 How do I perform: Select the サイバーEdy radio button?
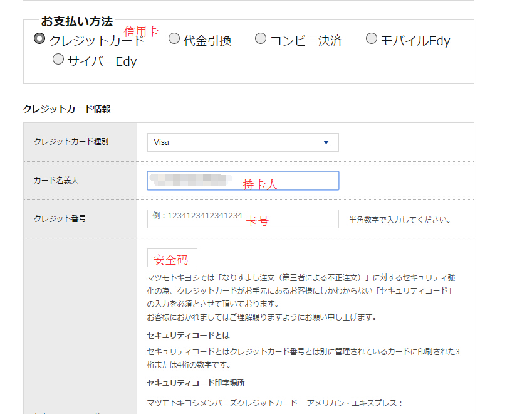58,60
